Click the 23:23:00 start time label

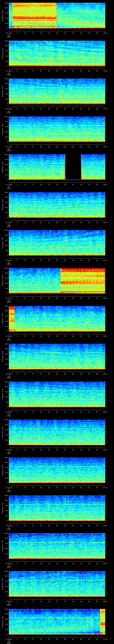tap(9, 374)
